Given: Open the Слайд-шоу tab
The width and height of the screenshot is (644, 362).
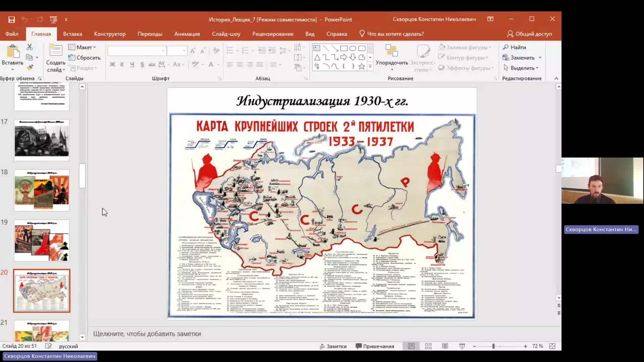Looking at the screenshot, I should pyautogui.click(x=226, y=34).
